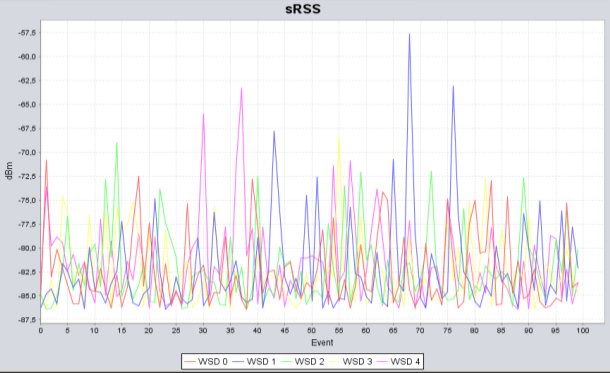Click the WSD 1 legend entry
Screen dimensions: 610x373
(254, 362)
